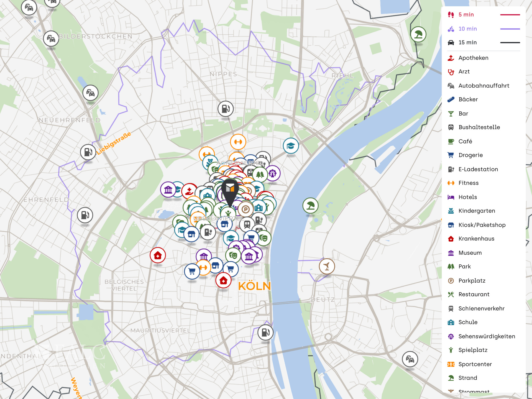Click the beach umbrella marker across the Rhine
The image size is (532, 399).
[x=310, y=205]
